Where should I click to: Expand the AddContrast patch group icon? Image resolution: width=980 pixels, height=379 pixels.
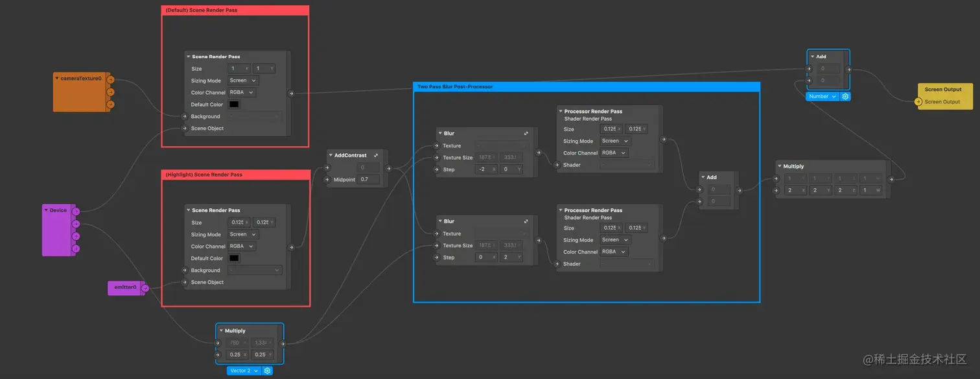(376, 155)
